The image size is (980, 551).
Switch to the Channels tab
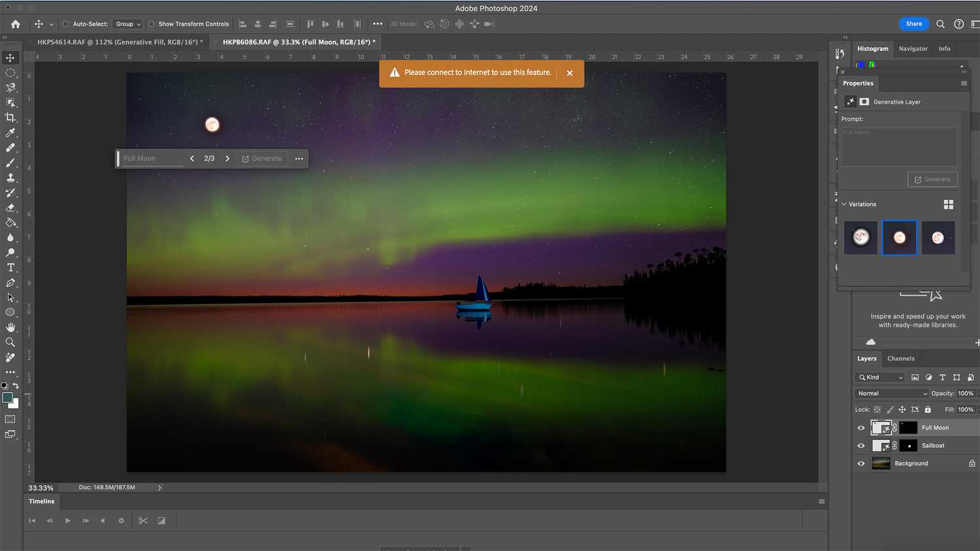[x=900, y=358]
